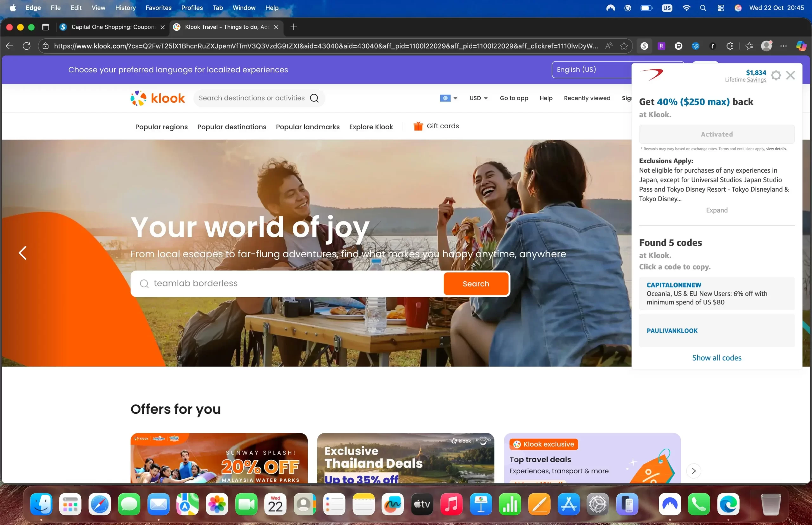Screen dimensions: 812x525
Task: Open the USD currency dropdown
Action: click(x=478, y=98)
